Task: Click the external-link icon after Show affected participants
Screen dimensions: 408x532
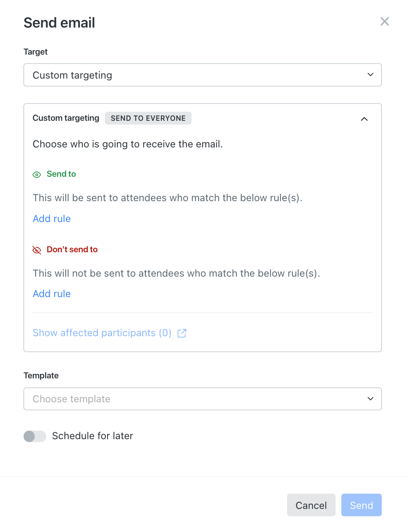Action: click(x=181, y=333)
